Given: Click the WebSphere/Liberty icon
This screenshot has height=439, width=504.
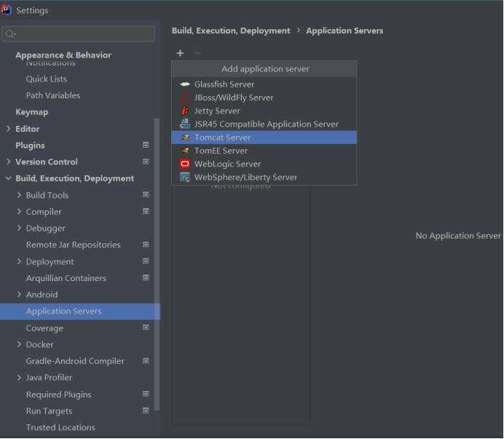Looking at the screenshot, I should point(185,177).
